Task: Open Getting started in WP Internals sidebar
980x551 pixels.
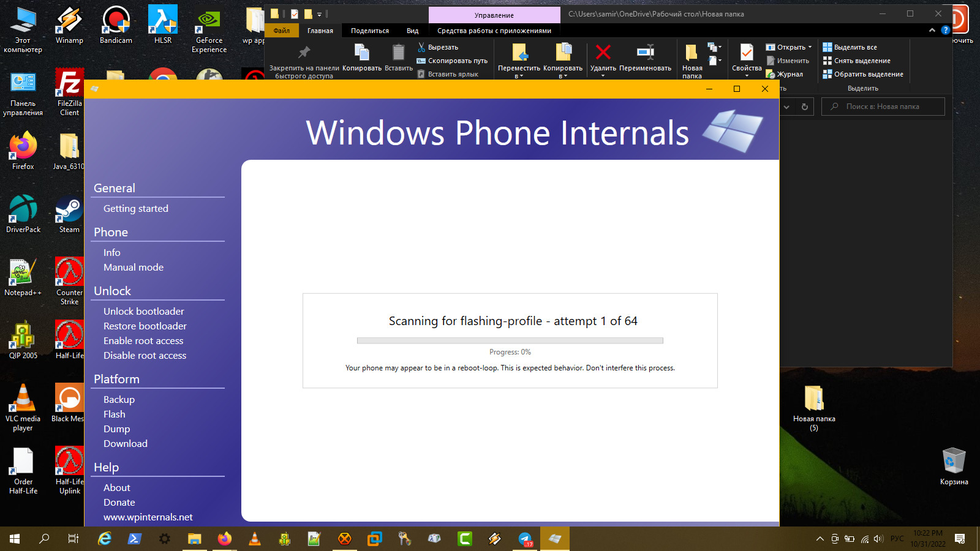Action: pos(135,209)
